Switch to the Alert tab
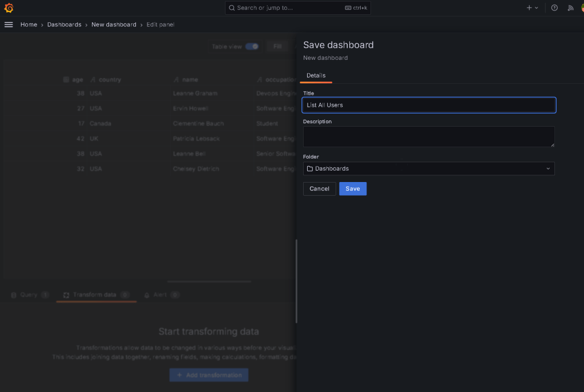584x392 pixels. click(162, 295)
